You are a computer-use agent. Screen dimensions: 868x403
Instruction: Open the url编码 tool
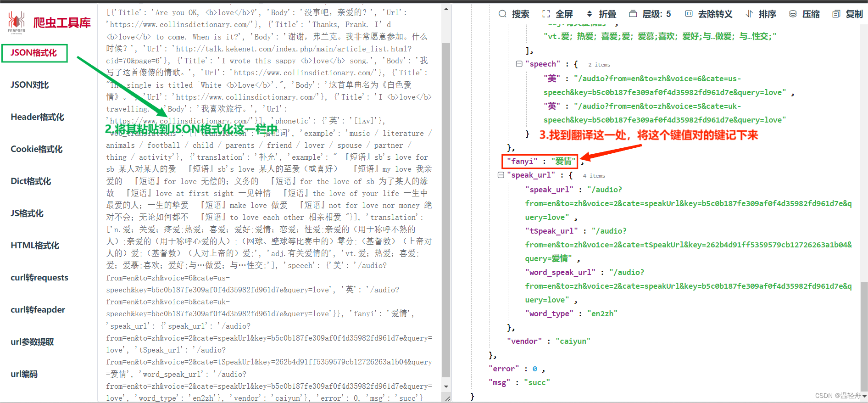(x=24, y=374)
